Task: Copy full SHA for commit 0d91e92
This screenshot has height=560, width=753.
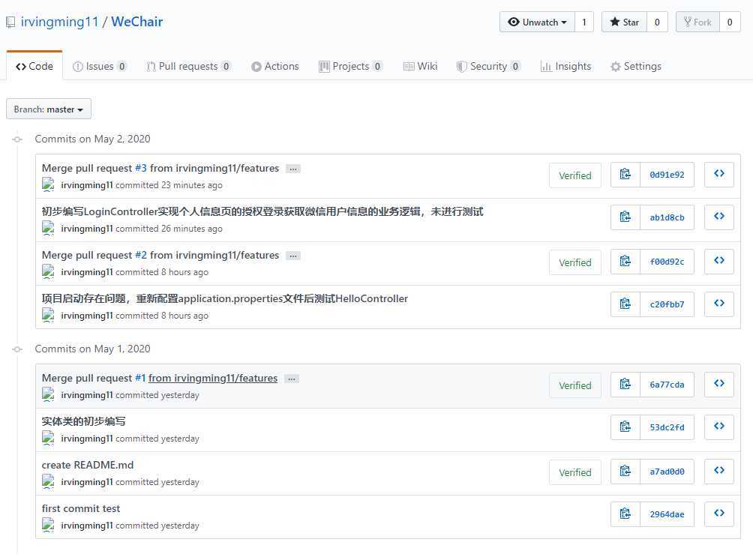Action: (625, 175)
